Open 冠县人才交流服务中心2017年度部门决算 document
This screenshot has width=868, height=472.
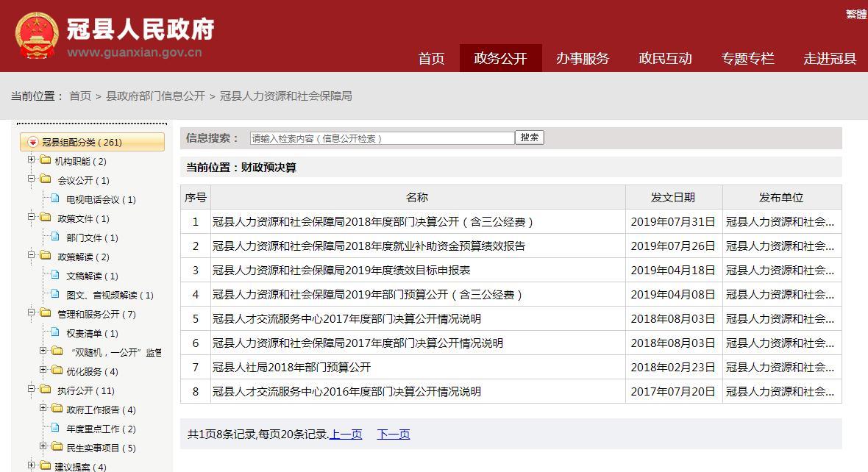click(x=346, y=319)
